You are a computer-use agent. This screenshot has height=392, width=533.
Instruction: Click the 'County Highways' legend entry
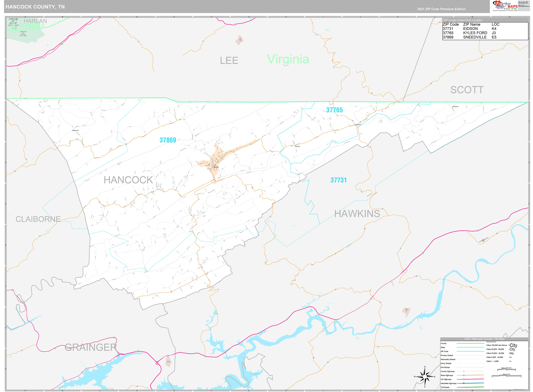448,371
